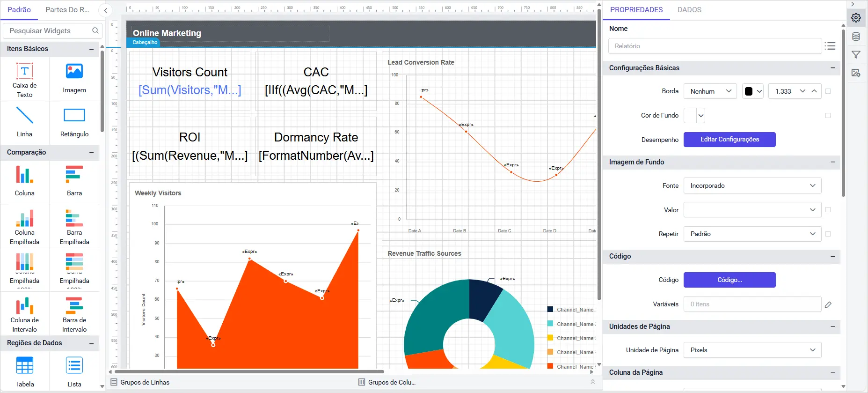Screen dimensions: 868x393
Task: Open the data sources database icon
Action: (856, 37)
